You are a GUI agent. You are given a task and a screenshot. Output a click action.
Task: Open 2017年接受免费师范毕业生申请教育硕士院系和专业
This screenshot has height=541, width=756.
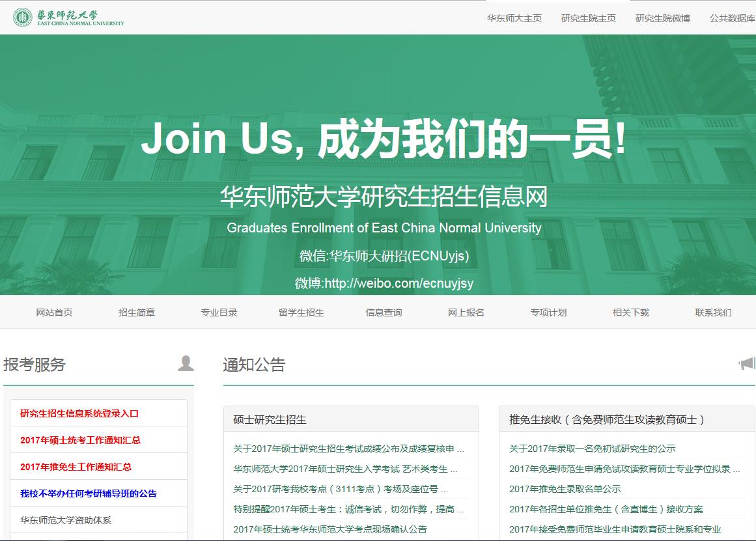click(x=615, y=529)
